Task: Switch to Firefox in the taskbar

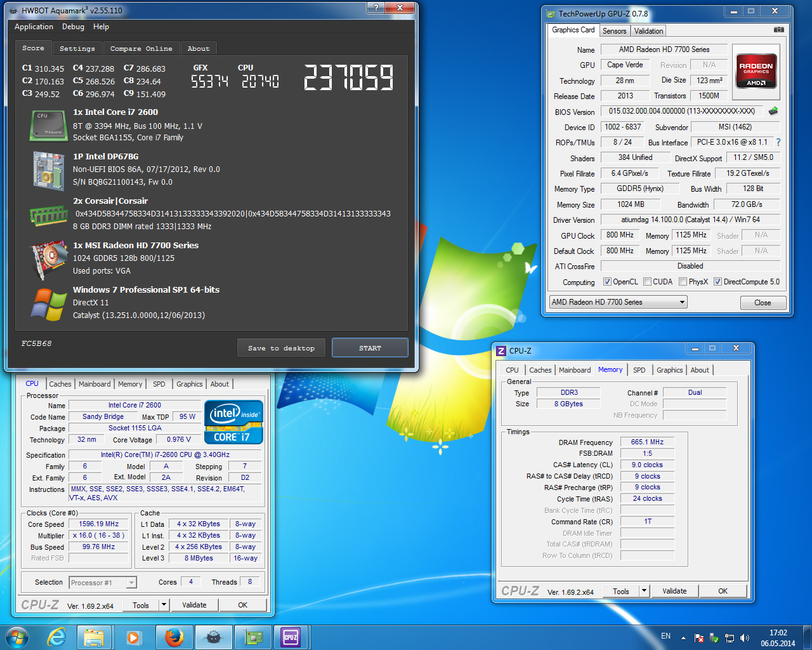Action: click(174, 637)
